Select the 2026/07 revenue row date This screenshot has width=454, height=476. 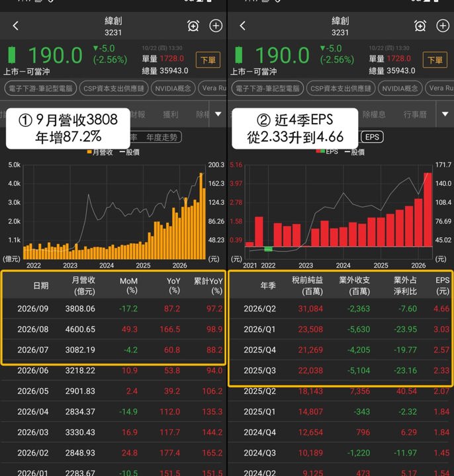[33, 350]
